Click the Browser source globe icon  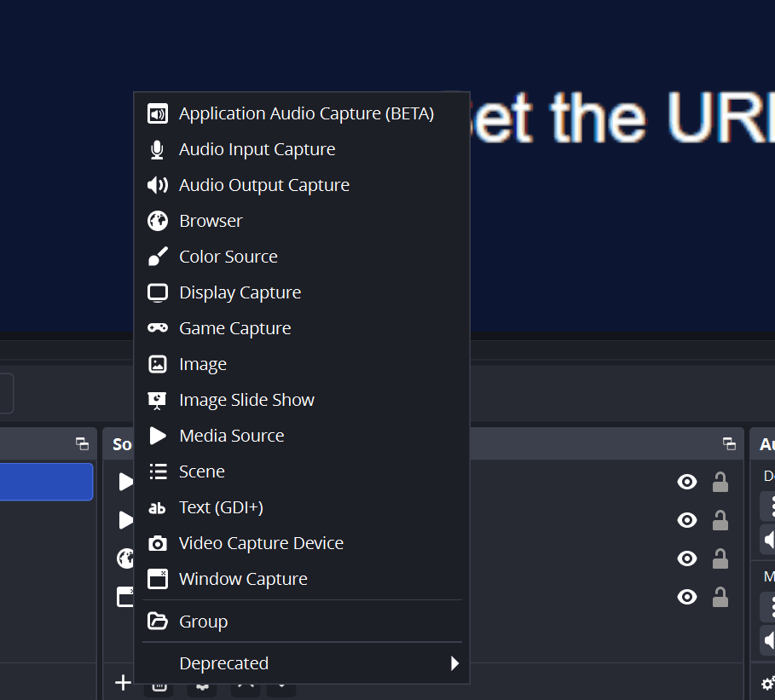158,221
